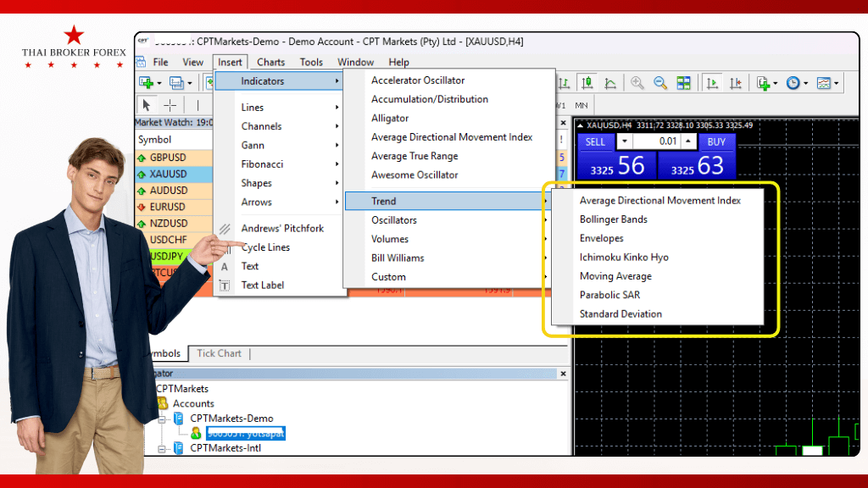Image resolution: width=868 pixels, height=488 pixels.
Task: Open the Tools menu
Action: (x=311, y=62)
